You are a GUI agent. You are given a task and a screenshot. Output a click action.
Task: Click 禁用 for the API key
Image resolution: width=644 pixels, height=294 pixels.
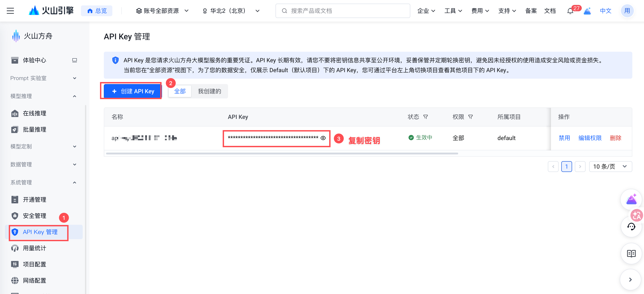564,138
